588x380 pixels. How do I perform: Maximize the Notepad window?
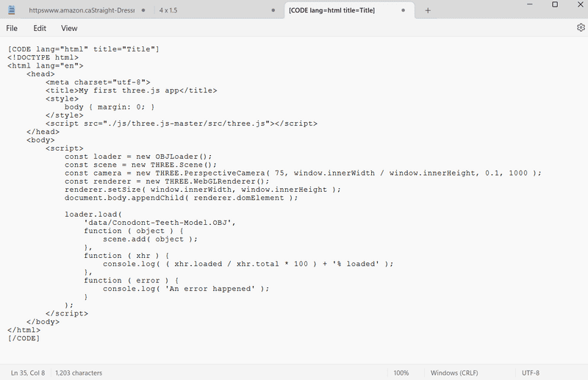(555, 4)
